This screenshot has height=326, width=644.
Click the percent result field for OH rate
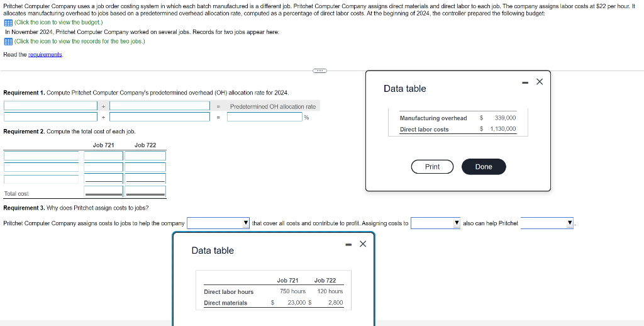point(265,117)
